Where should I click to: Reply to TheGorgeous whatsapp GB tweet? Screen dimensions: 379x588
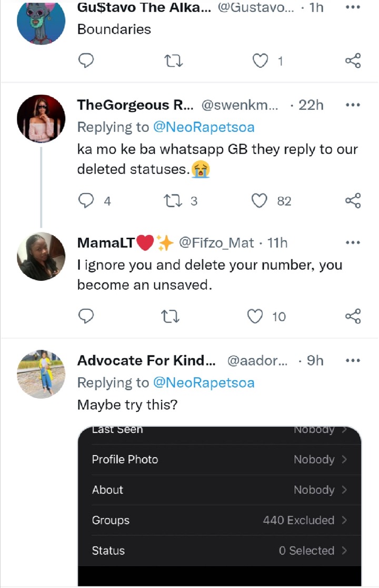(86, 200)
